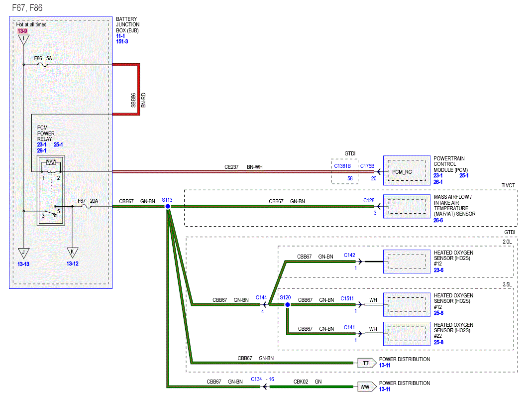Open the 26-1 link under PCM Power Relay
This screenshot has height=395, width=532.
tap(41, 150)
